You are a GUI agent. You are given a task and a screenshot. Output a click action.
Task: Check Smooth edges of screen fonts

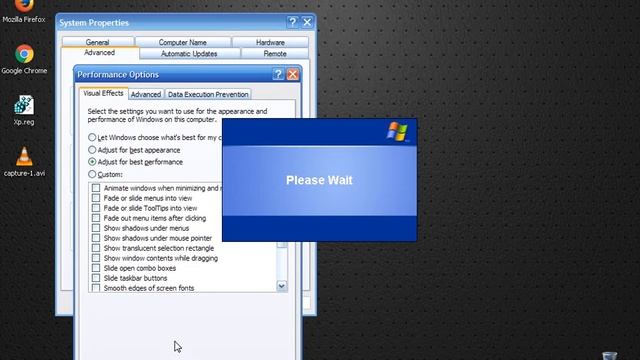click(96, 288)
